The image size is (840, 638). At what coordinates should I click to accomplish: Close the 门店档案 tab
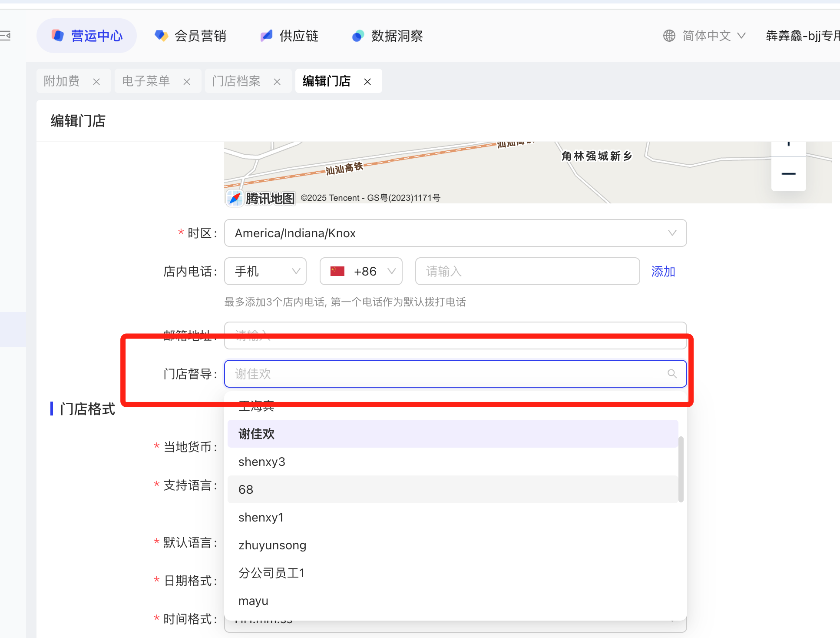click(x=277, y=82)
